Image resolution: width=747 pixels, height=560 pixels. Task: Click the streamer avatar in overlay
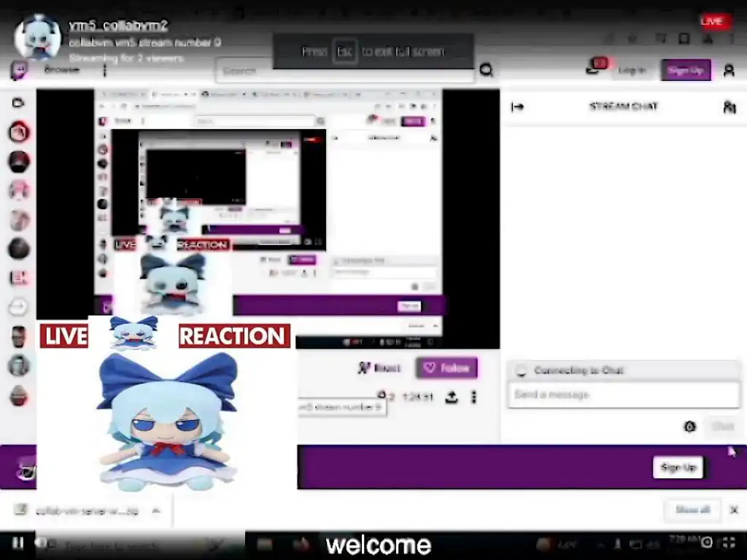click(37, 38)
